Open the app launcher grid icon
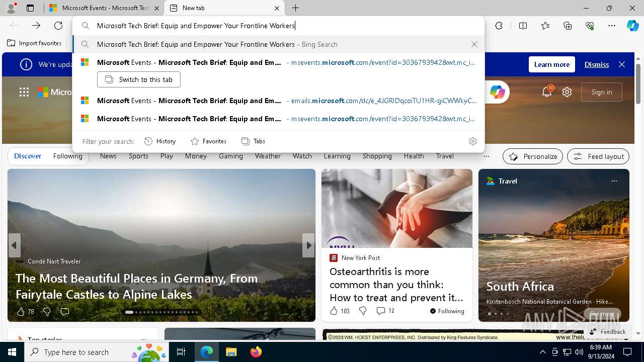The image size is (644, 362). click(24, 92)
